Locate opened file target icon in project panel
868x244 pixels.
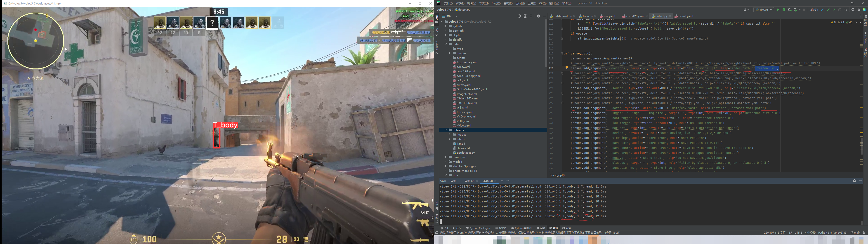click(x=519, y=16)
